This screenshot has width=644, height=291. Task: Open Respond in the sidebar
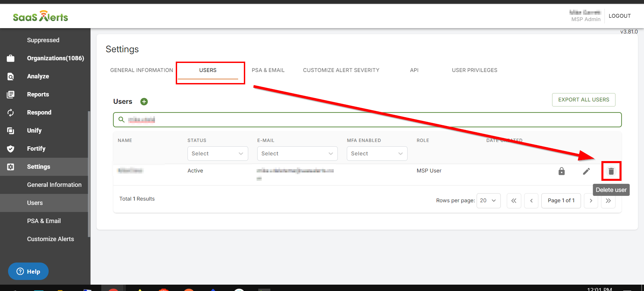coord(39,113)
